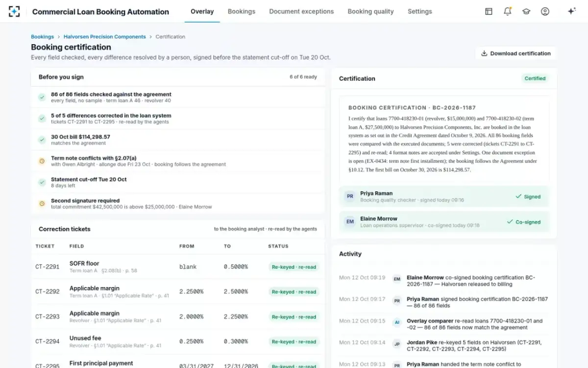Open the layout panel icon
The width and height of the screenshot is (588, 368).
489,11
